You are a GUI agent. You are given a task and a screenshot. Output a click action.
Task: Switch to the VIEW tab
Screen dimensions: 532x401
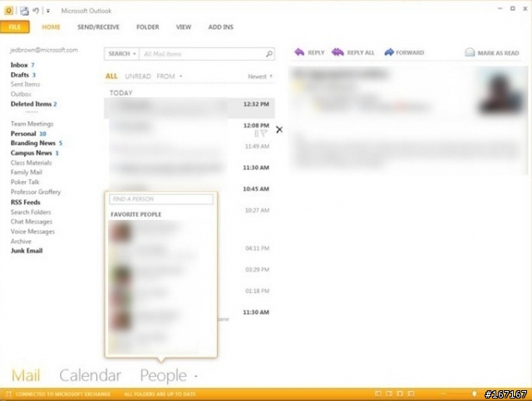183,27
